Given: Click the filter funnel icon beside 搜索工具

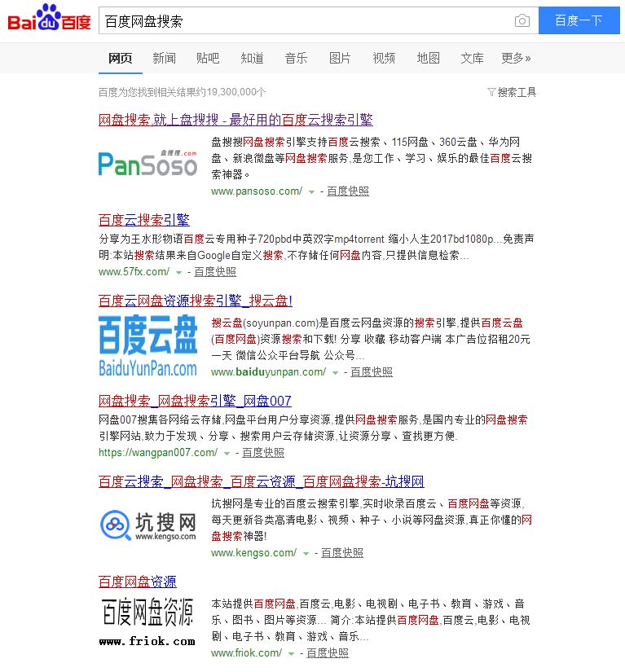Looking at the screenshot, I should click(491, 92).
